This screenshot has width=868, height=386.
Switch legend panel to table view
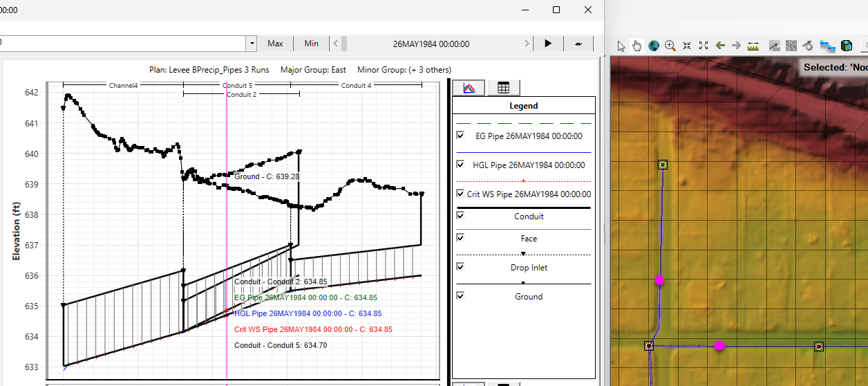coord(503,88)
